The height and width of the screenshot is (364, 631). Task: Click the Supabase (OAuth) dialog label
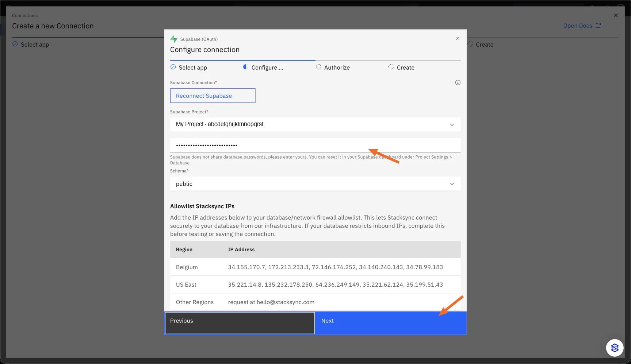[x=199, y=39]
